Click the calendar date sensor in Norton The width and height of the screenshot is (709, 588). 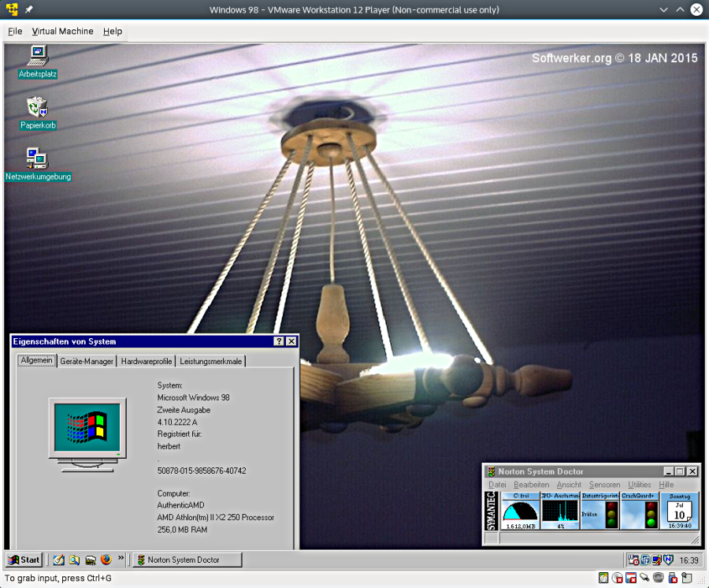(678, 511)
